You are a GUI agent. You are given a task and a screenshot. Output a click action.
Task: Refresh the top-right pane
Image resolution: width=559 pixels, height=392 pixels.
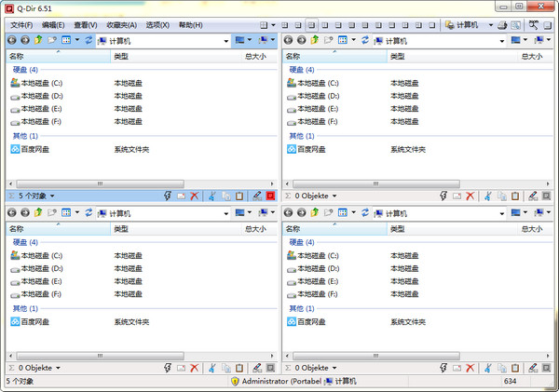tap(365, 40)
